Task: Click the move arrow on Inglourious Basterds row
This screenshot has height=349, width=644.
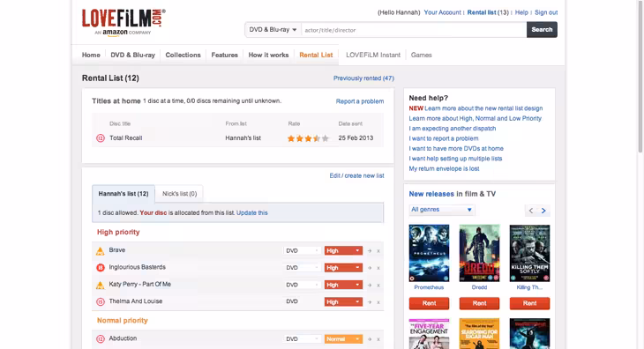Action: coord(370,268)
